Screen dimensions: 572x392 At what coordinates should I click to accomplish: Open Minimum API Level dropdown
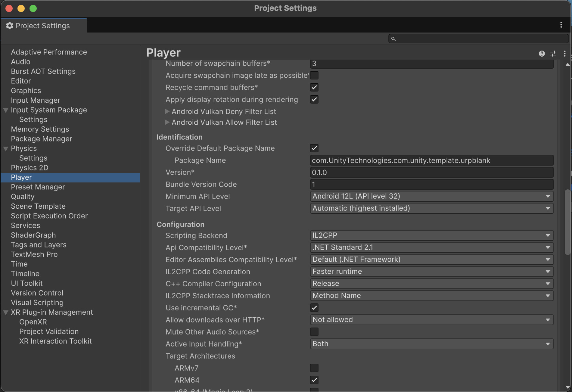tap(431, 196)
